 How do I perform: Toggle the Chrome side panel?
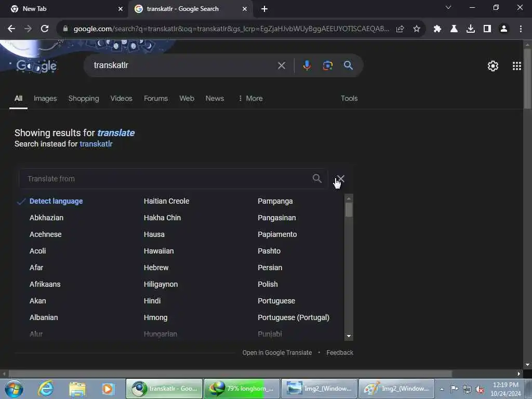pos(487,29)
